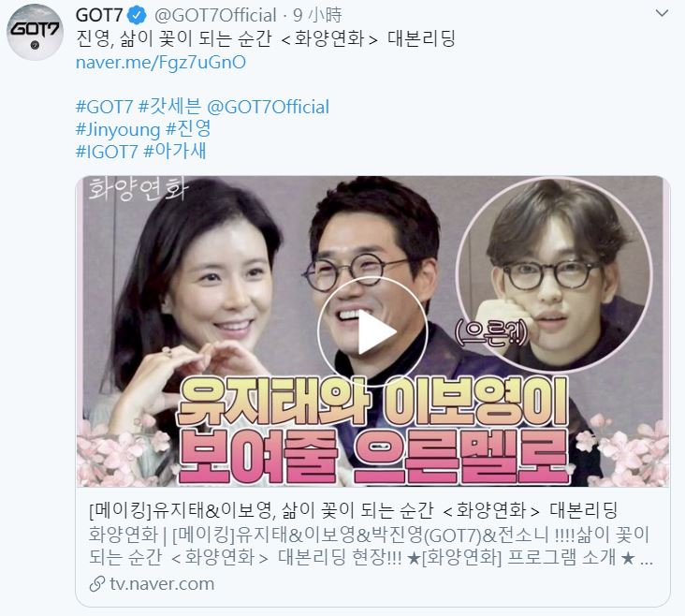This screenshot has height=616, width=685.
Task: Click the #Jinyoung hashtag
Action: pyautogui.click(x=118, y=130)
